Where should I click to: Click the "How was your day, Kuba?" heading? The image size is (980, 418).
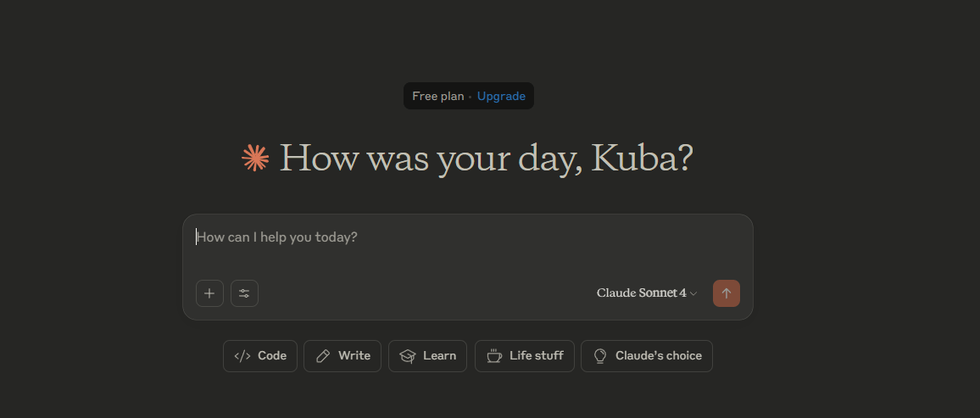coord(486,159)
